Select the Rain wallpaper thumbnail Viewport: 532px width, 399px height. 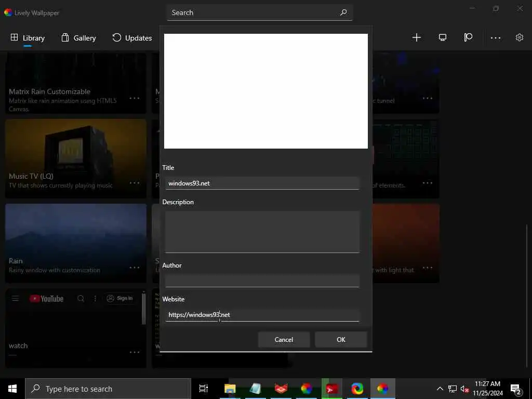tap(76, 243)
